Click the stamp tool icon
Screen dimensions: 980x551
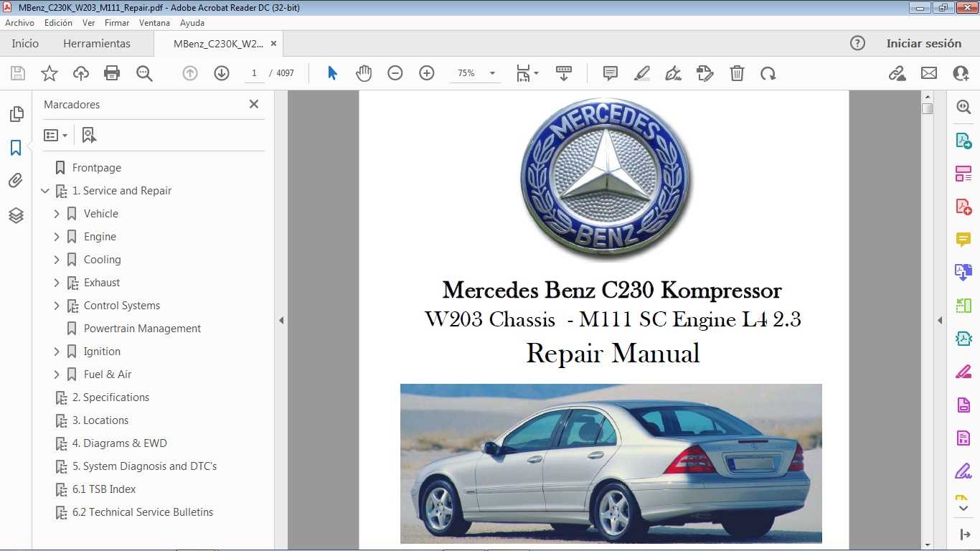coord(705,73)
